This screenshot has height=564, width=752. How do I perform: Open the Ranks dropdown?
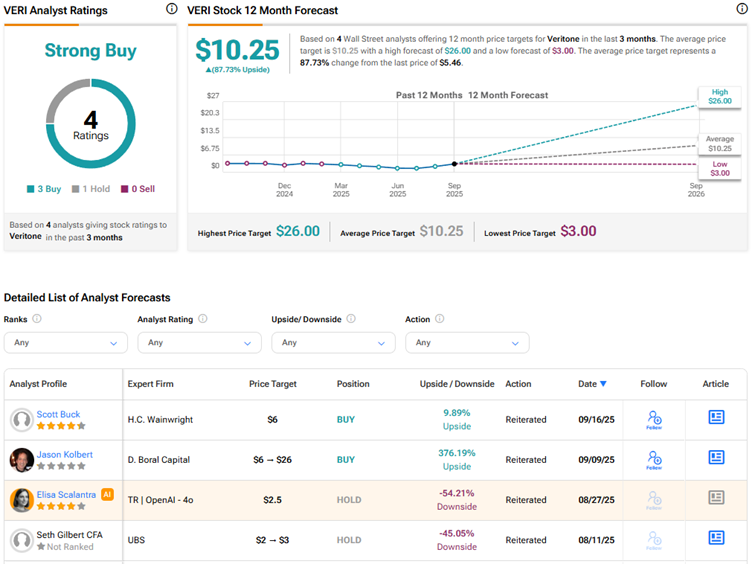pyautogui.click(x=65, y=342)
